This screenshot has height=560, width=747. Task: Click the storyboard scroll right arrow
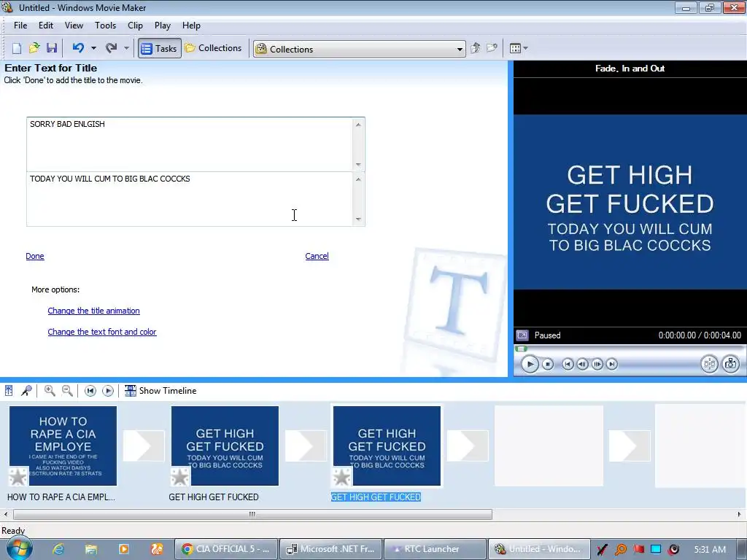(x=740, y=514)
